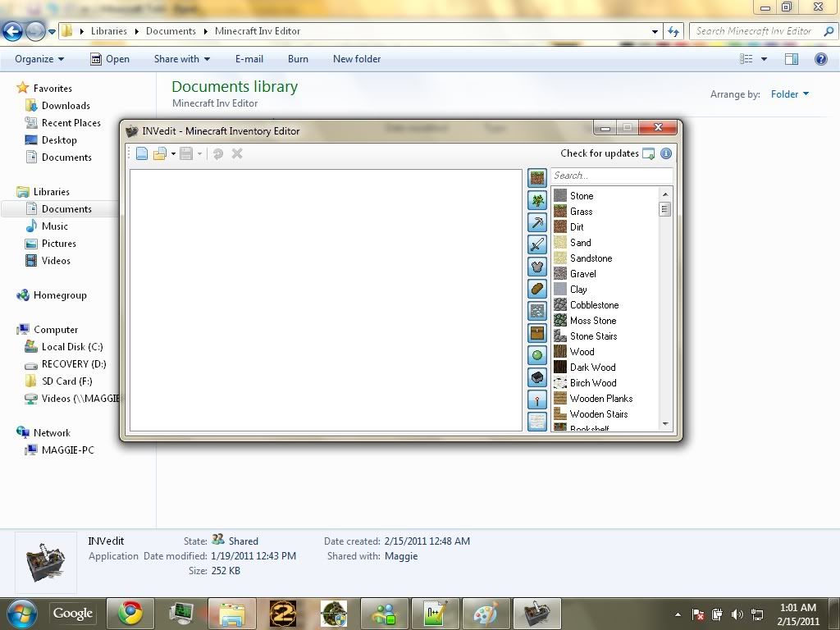This screenshot has height=630, width=840.
Task: Click Documents in the address bar breadcrumb
Action: coord(171,31)
